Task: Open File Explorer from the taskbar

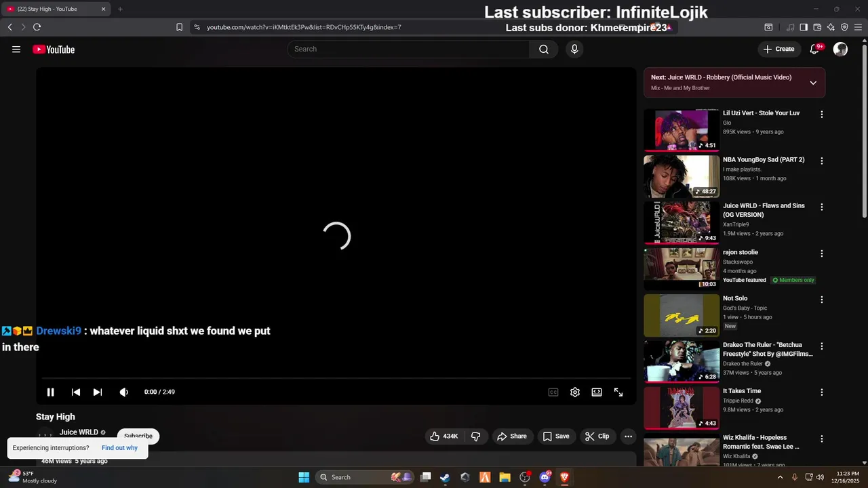Action: 505,477
